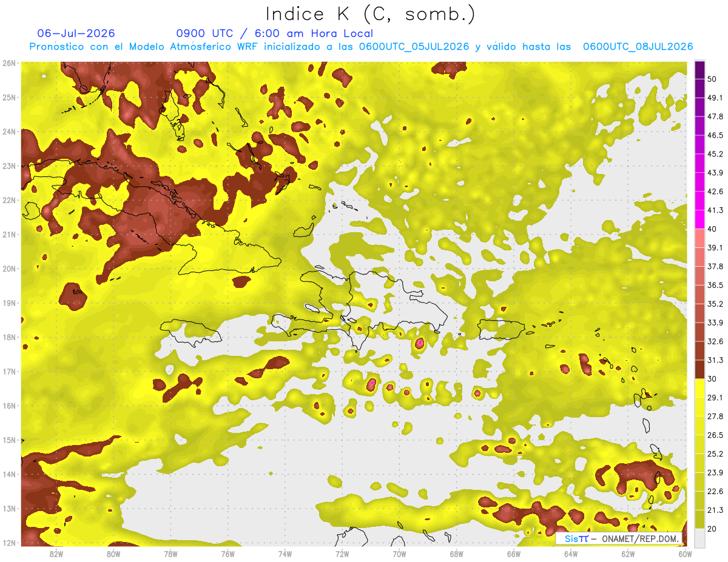Click legend value "46.5"

(715, 135)
